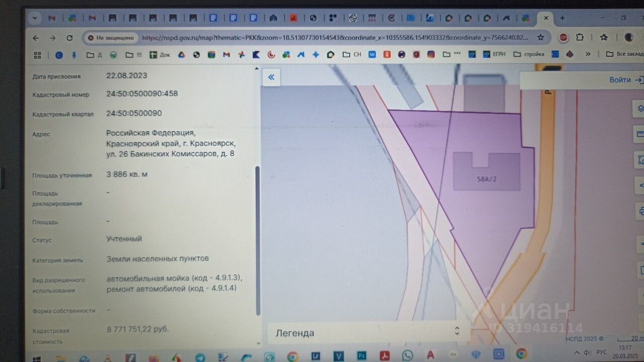The width and height of the screenshot is (644, 362).
Task: Select the date value 22.08.2023
Action: [126, 75]
